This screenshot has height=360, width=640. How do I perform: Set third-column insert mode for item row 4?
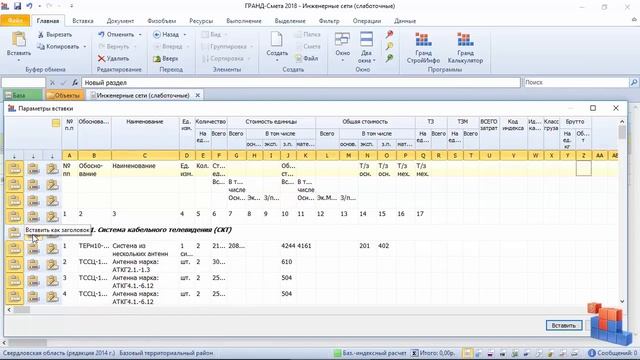coord(52,297)
